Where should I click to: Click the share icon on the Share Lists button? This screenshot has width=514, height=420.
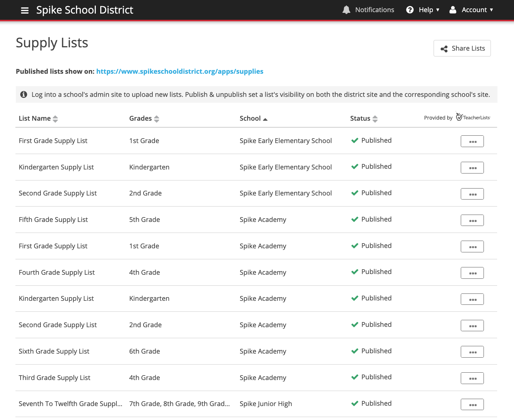(444, 48)
